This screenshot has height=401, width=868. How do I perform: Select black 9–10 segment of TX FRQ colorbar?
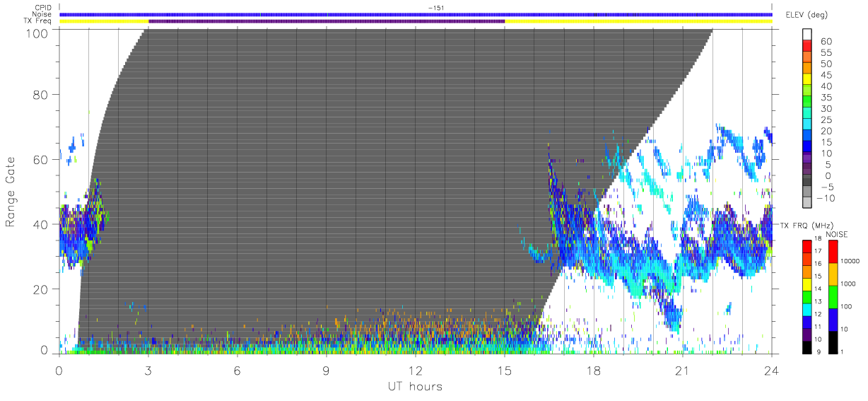click(x=807, y=346)
